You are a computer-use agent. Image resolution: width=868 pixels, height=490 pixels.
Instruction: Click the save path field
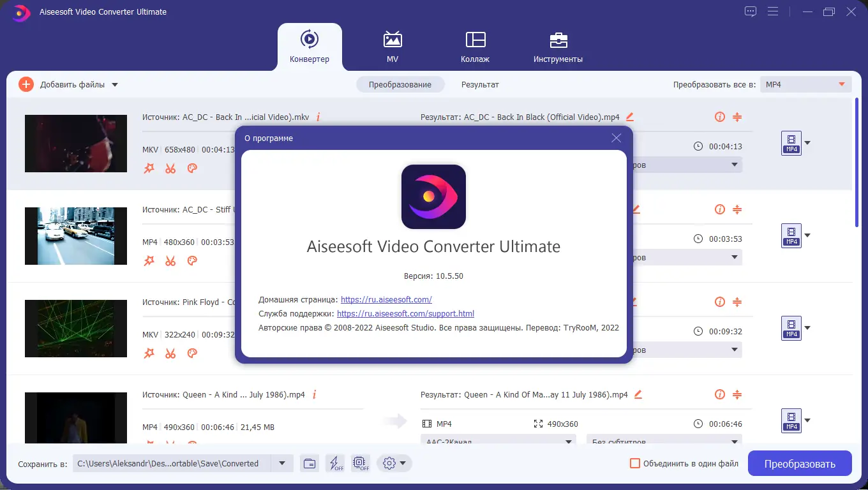[x=172, y=464]
